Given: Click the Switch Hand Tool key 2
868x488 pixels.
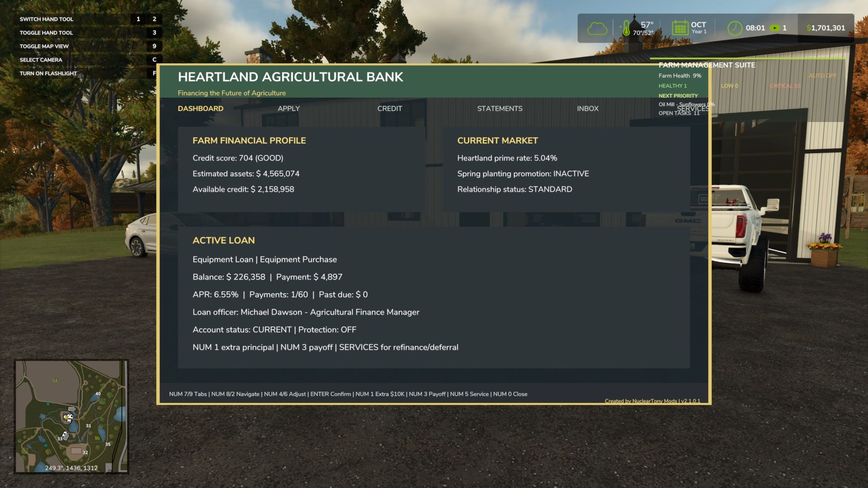Looking at the screenshot, I should pos(154,19).
